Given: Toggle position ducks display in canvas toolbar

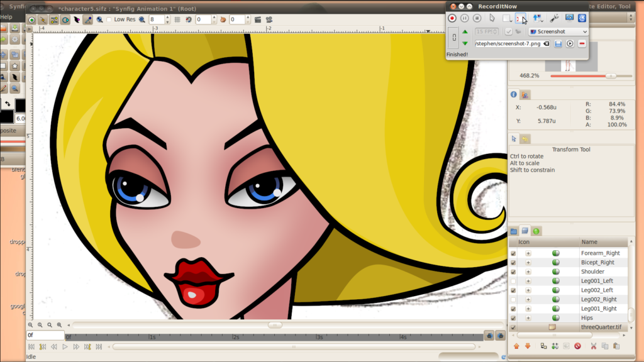Looking at the screenshot, I should coord(31,19).
